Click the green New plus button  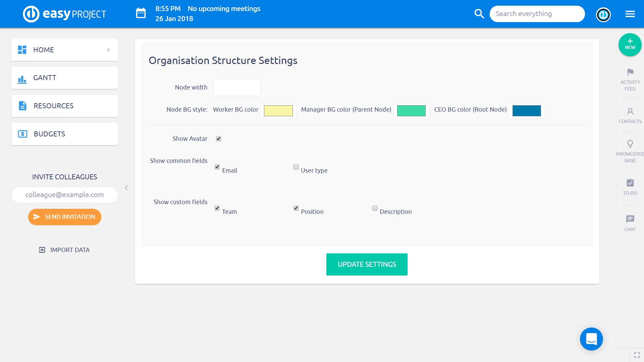[630, 45]
